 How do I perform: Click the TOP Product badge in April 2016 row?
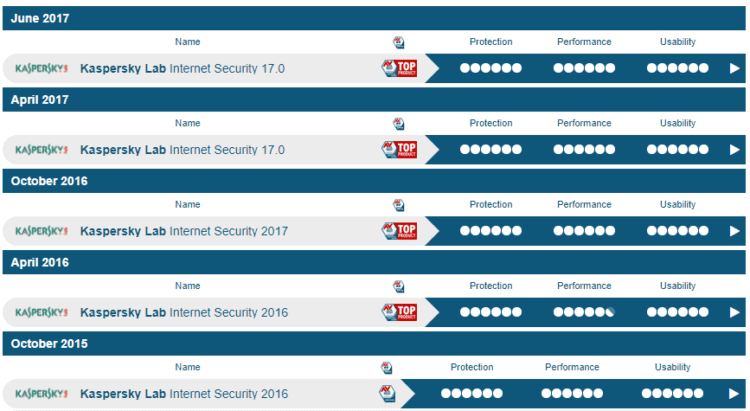coord(399,312)
